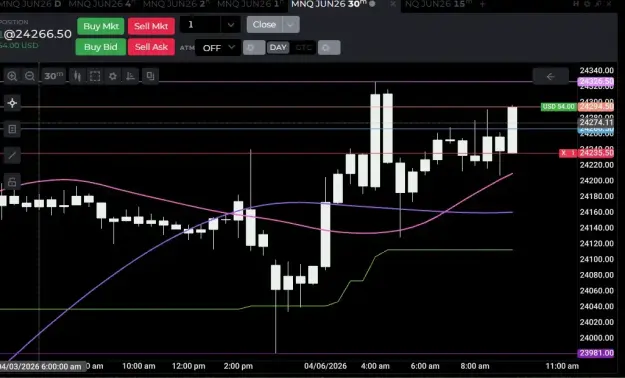Select DAY time in force

point(278,48)
